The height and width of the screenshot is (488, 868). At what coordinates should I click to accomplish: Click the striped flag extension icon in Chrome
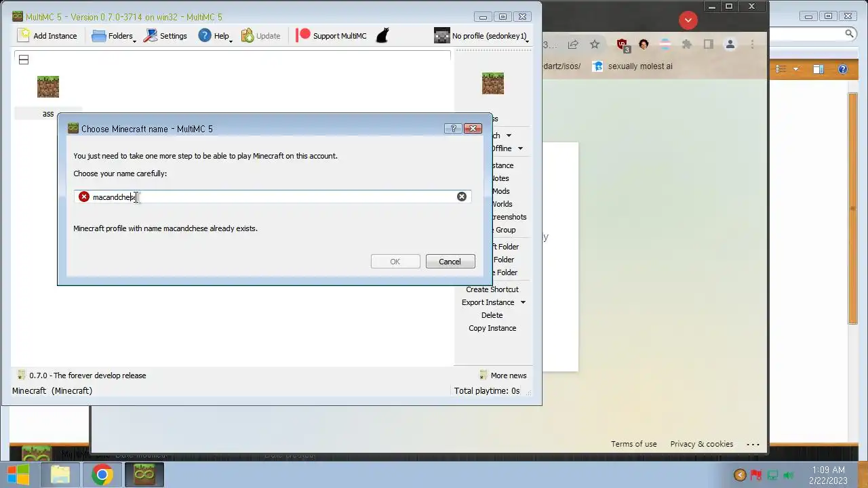[x=665, y=44]
